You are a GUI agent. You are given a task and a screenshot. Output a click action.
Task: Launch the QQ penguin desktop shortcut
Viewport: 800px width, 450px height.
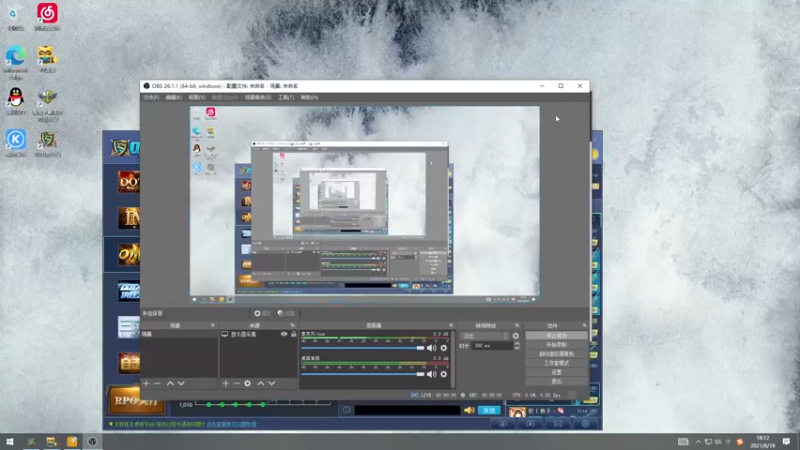(x=16, y=101)
